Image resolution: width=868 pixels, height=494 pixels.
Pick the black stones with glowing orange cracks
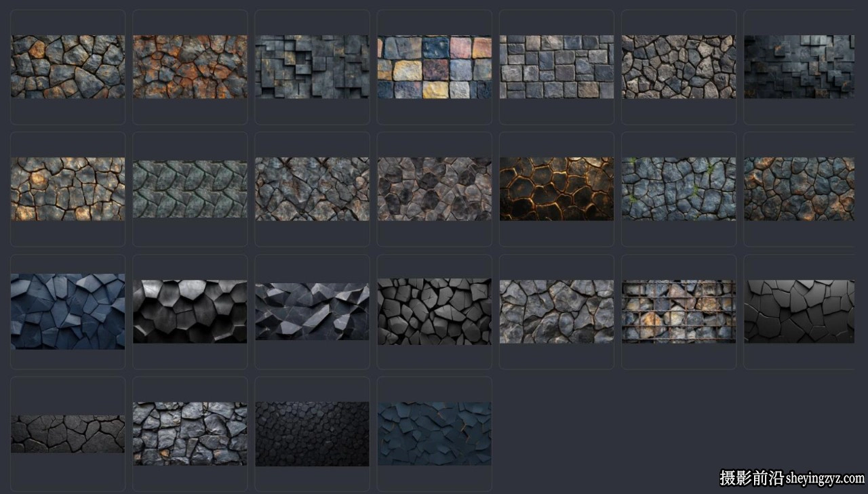[x=557, y=189]
